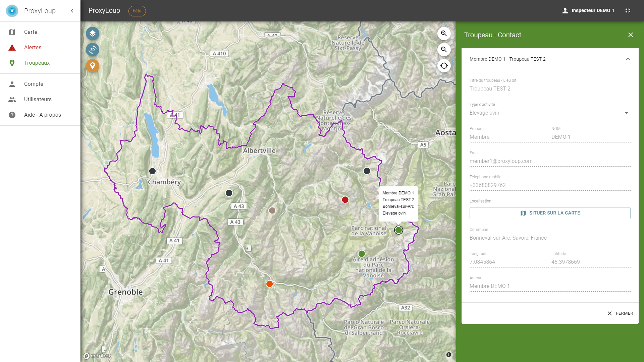This screenshot has height=362, width=644.
Task: Zoom in on the map
Action: click(444, 34)
